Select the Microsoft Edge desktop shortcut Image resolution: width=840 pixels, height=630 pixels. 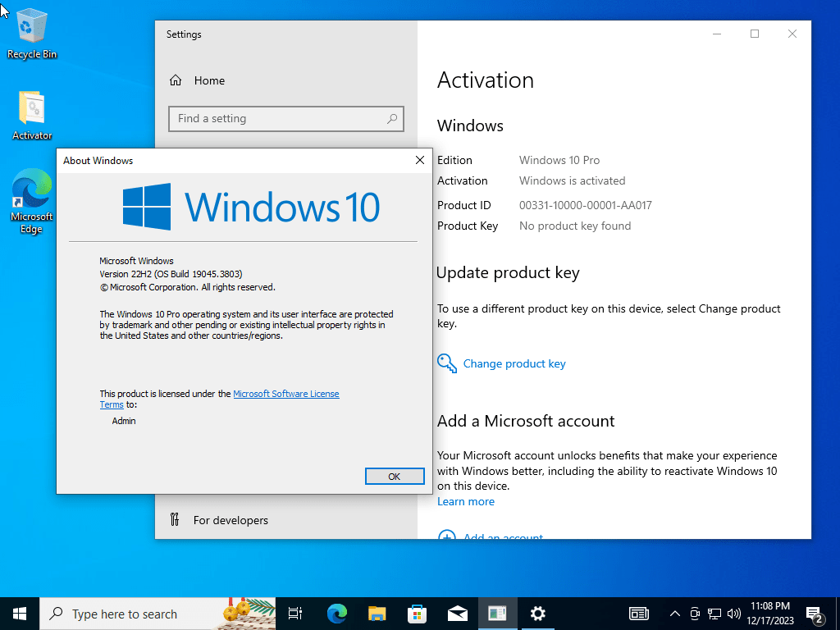coord(32,202)
